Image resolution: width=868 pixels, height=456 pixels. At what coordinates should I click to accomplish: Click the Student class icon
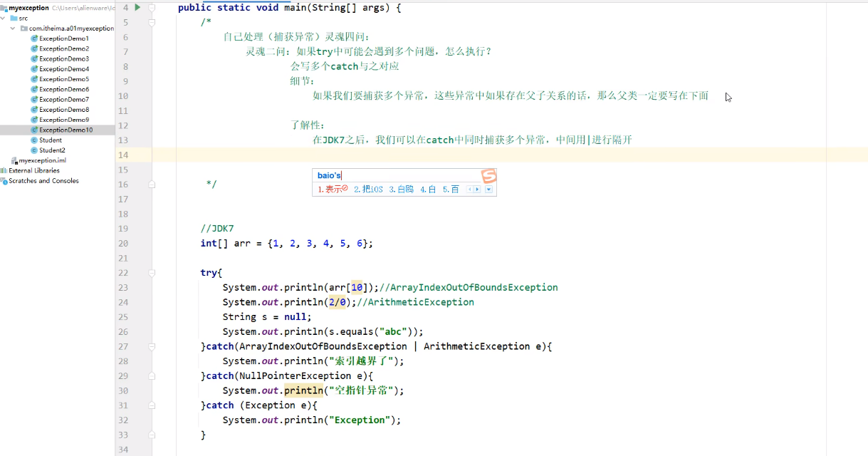tap(33, 140)
